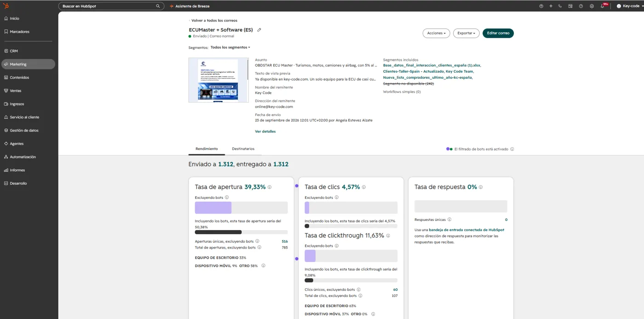The height and width of the screenshot is (319, 644).
Task: Click info icon next to Tasa de respuesta
Action: pos(481,187)
